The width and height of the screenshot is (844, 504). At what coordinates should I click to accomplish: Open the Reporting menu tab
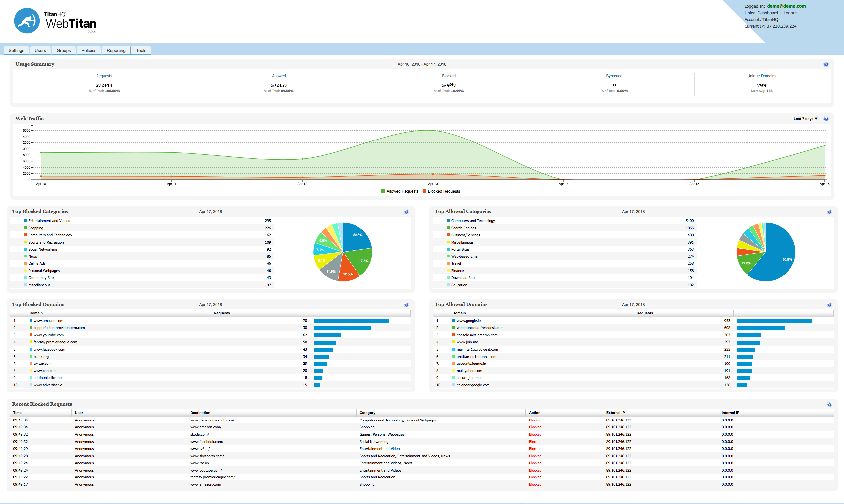(116, 51)
